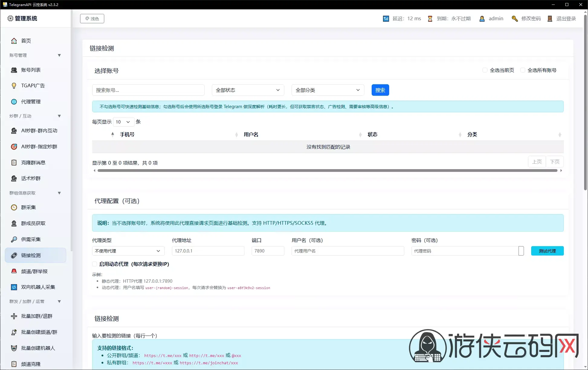This screenshot has width=588, height=370.
Task: Focus the 端口 field showing 7890
Action: (268, 251)
